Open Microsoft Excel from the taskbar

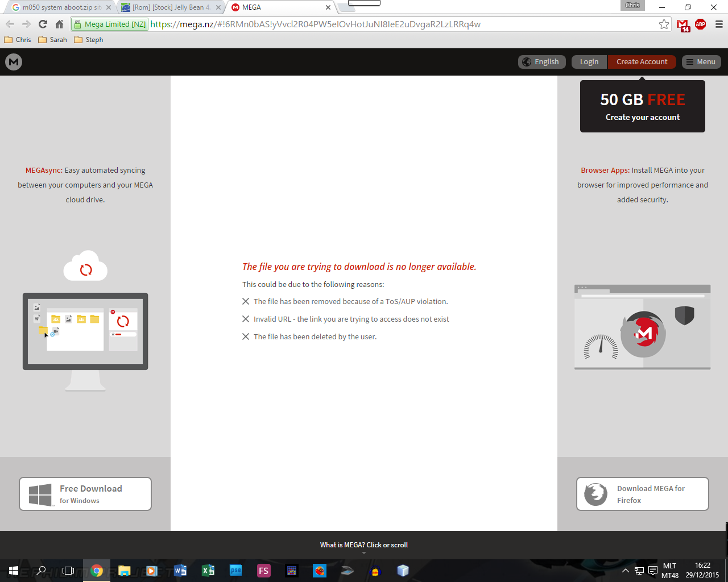208,571
